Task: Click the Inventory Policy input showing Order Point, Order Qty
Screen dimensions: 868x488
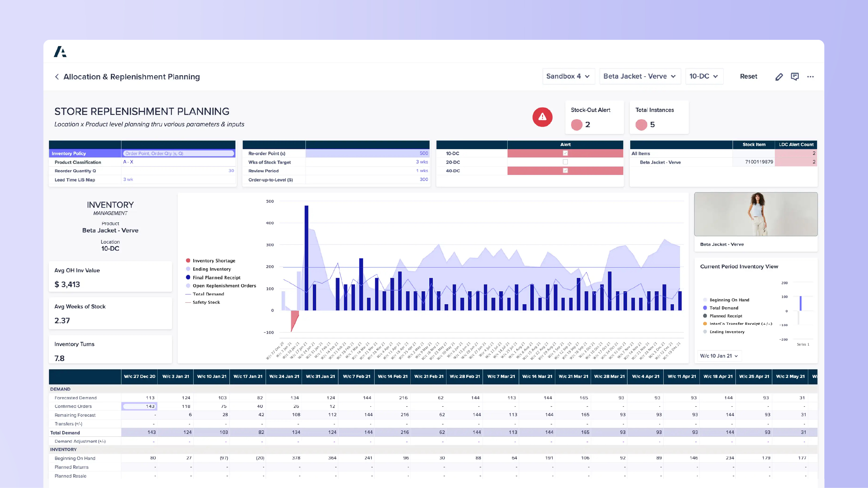Action: tap(179, 153)
